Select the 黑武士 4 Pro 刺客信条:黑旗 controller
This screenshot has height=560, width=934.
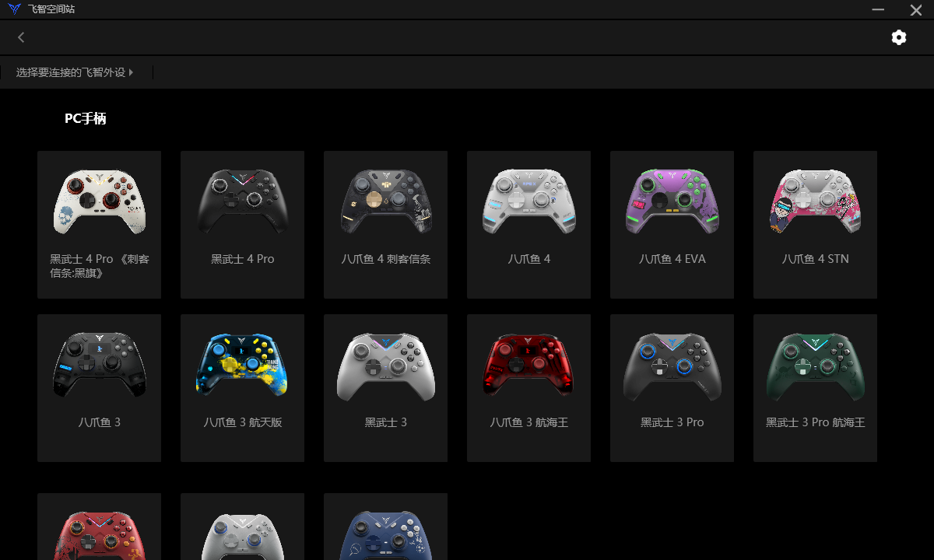point(99,225)
